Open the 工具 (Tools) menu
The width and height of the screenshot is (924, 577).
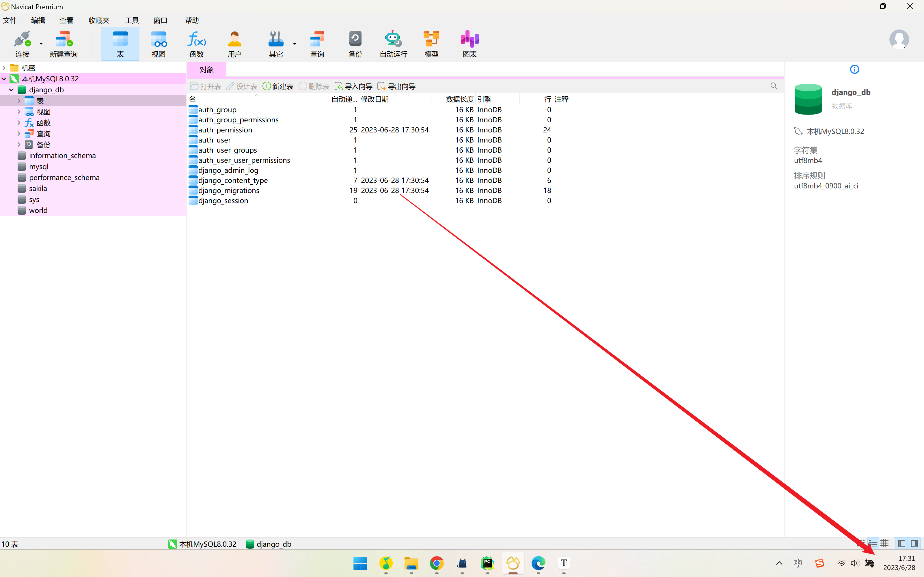132,20
